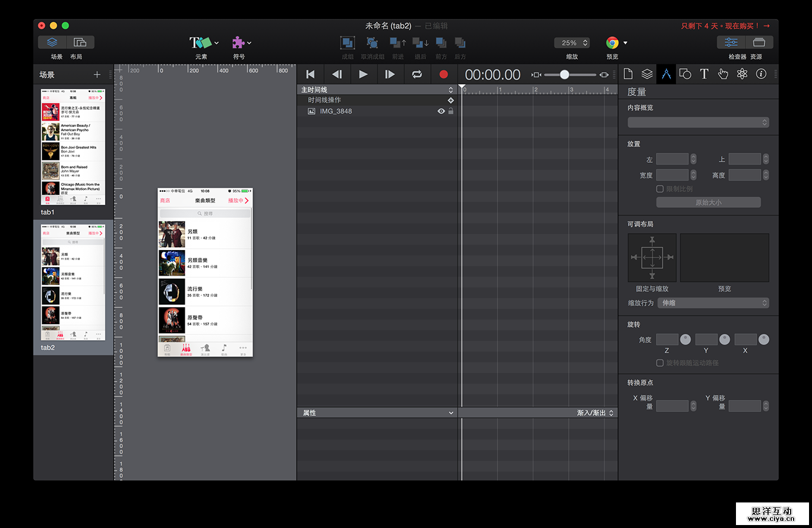
Task: Open the 25% zoom level dropdown
Action: pos(571,43)
